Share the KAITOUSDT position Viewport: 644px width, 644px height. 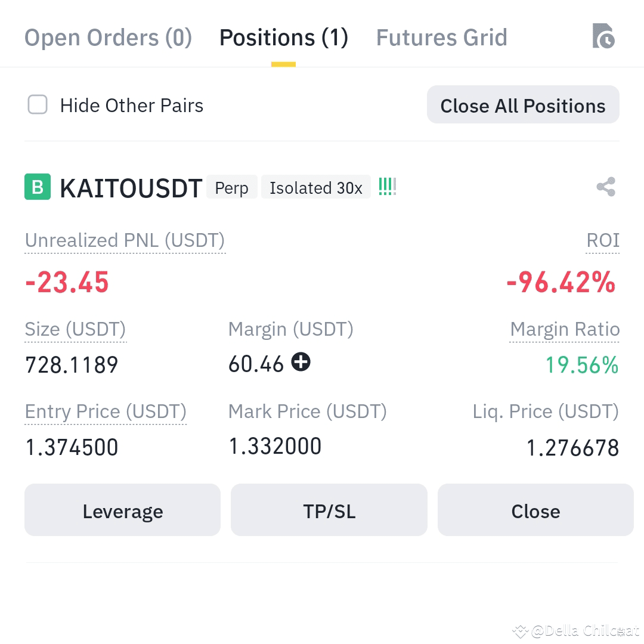[x=606, y=187]
